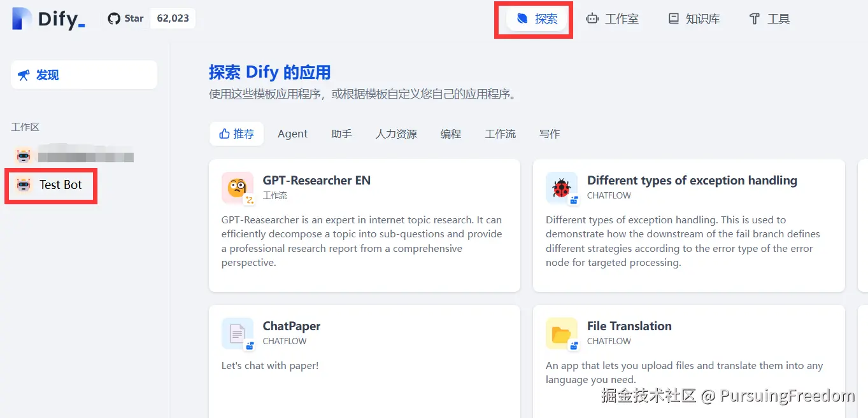Filter apps by 人力资源 category
868x418 pixels.
(396, 134)
